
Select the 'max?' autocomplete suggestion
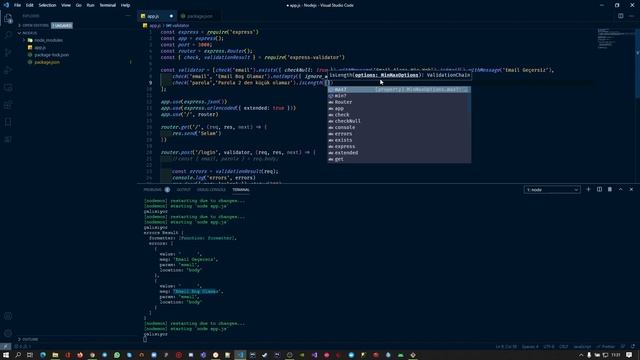399,89
